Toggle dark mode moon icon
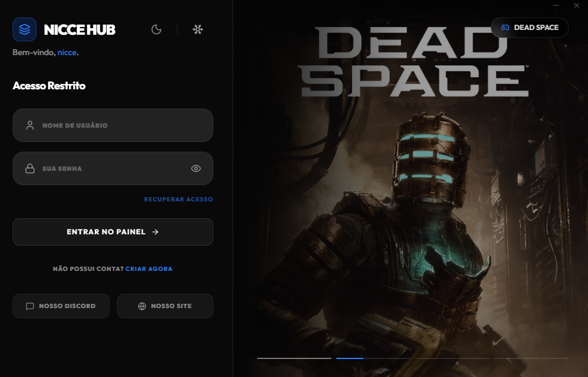Image resolution: width=588 pixels, height=377 pixels. pyautogui.click(x=156, y=29)
